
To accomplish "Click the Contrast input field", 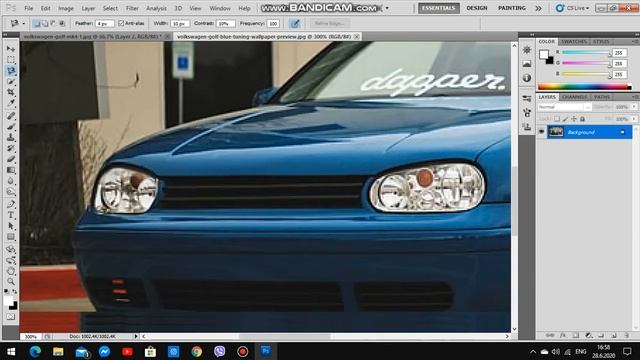I will point(225,24).
